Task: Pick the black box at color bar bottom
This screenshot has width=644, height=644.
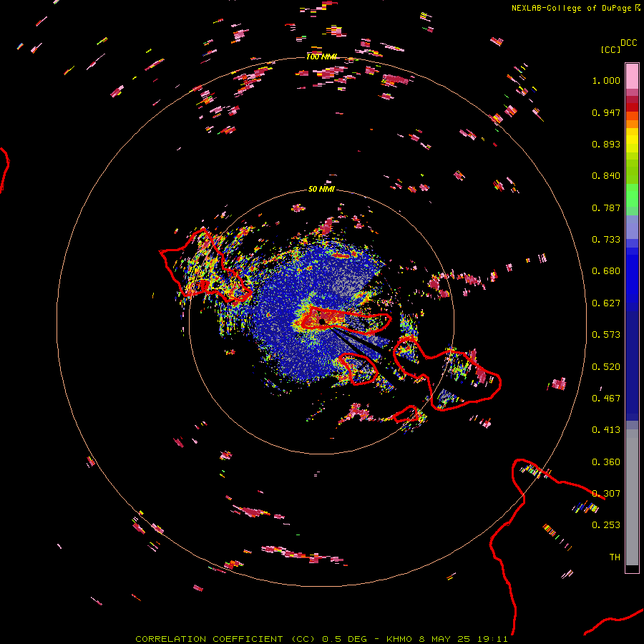Action: 632,569
